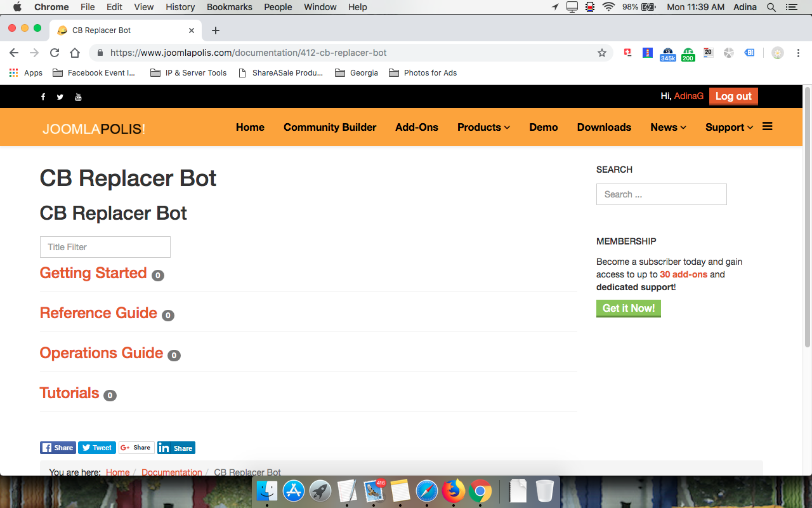This screenshot has width=812, height=508.
Task: Expand the Reference Guide section
Action: [98, 313]
